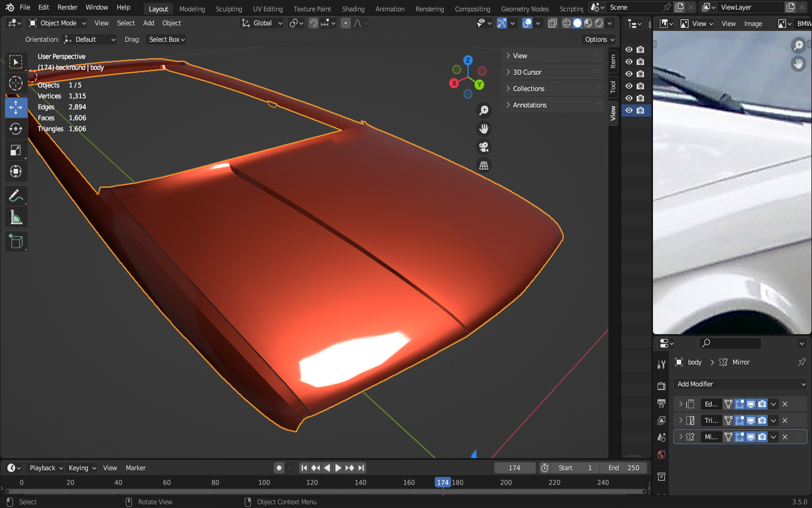Toggle auto keying record button
Viewport: 812px width, 508px height.
[x=279, y=468]
